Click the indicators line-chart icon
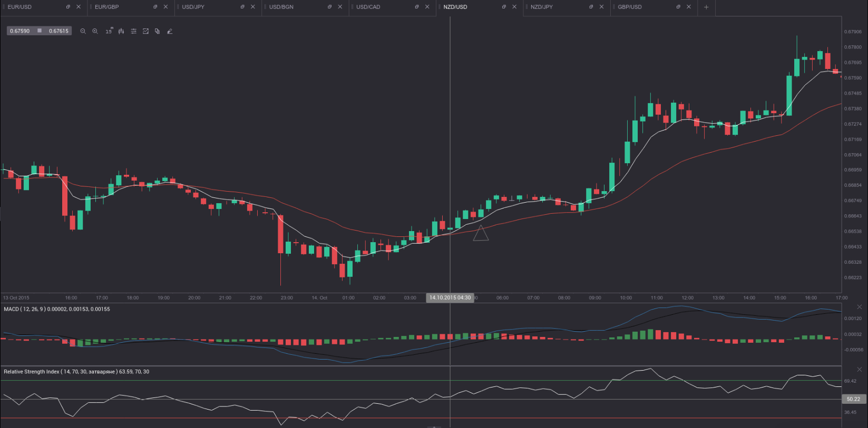This screenshot has width=868, height=428. [145, 31]
